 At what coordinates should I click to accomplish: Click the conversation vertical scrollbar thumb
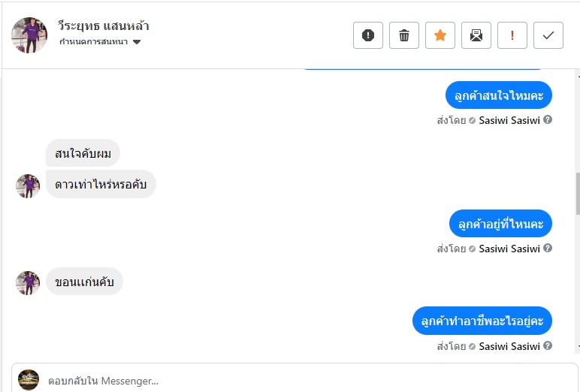pyautogui.click(x=576, y=195)
